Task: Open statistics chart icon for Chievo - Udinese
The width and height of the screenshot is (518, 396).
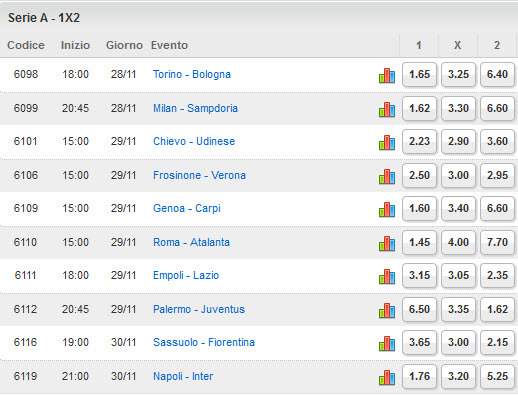Action: pos(387,142)
